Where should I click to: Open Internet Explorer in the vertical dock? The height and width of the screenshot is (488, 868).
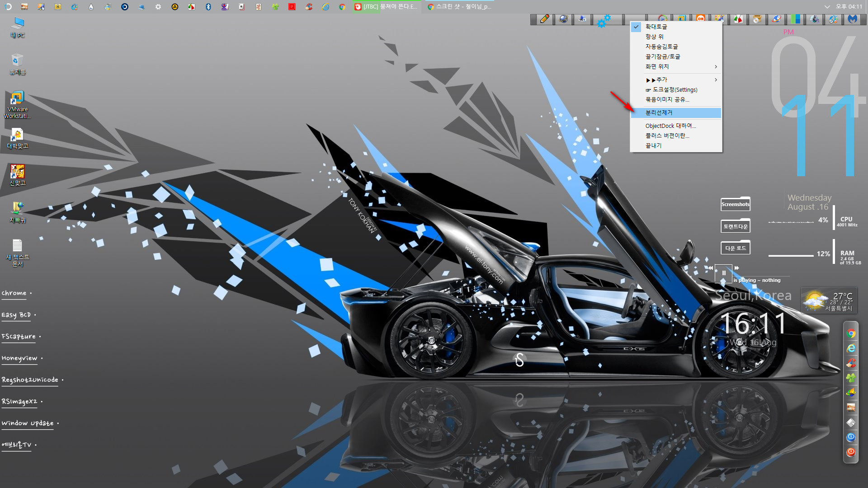point(851,348)
